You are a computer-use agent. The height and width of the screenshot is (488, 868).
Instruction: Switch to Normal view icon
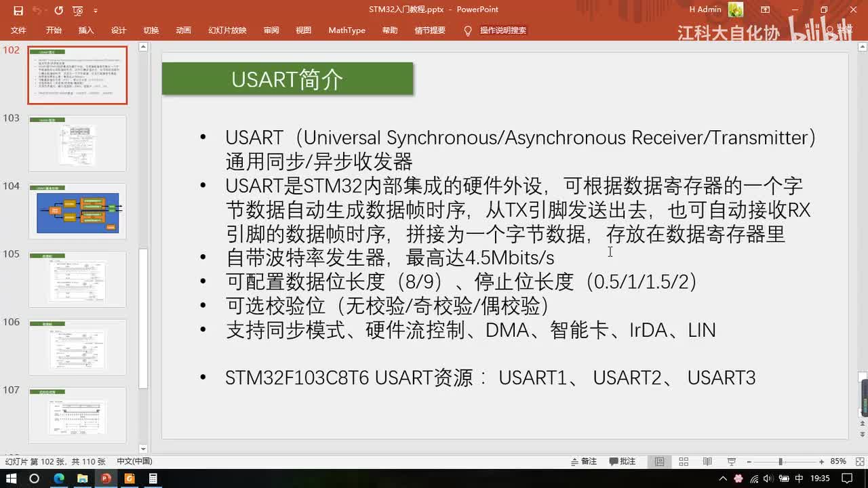[659, 462]
